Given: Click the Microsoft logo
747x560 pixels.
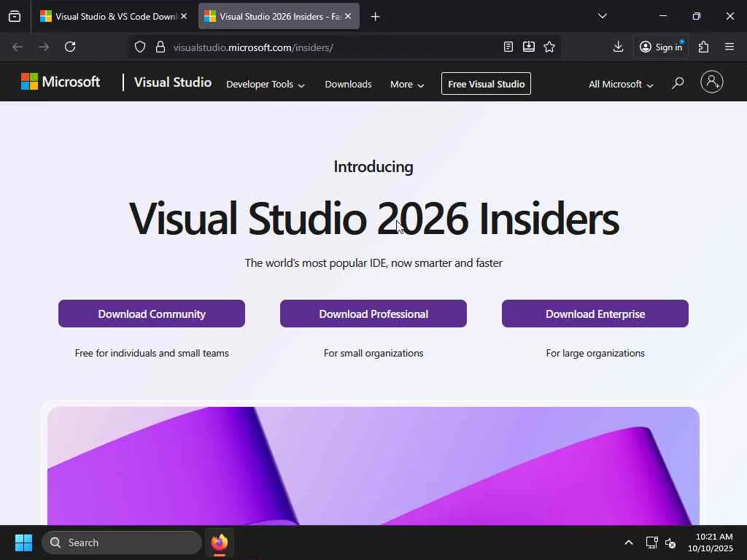Looking at the screenshot, I should tap(61, 82).
